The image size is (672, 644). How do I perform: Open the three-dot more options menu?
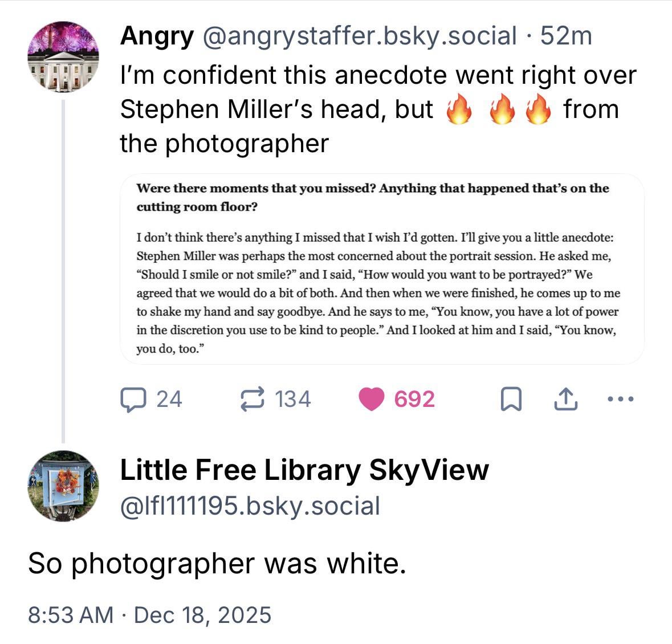[620, 399]
